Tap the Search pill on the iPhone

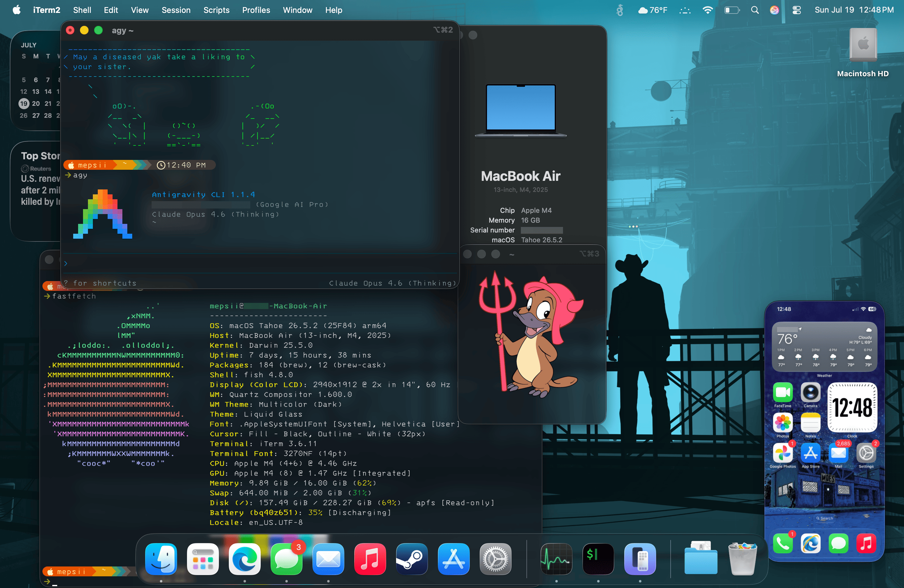pyautogui.click(x=825, y=518)
